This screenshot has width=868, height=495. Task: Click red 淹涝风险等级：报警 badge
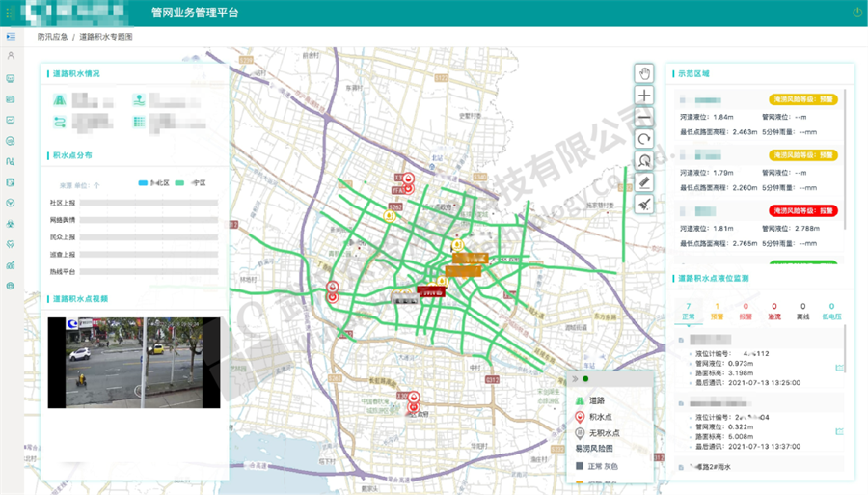[x=803, y=211]
